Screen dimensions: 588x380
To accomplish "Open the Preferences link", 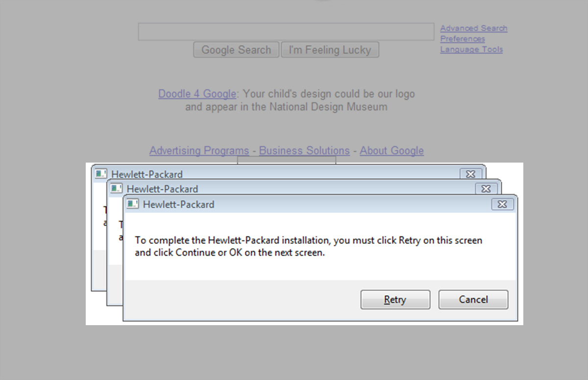I will (462, 39).
